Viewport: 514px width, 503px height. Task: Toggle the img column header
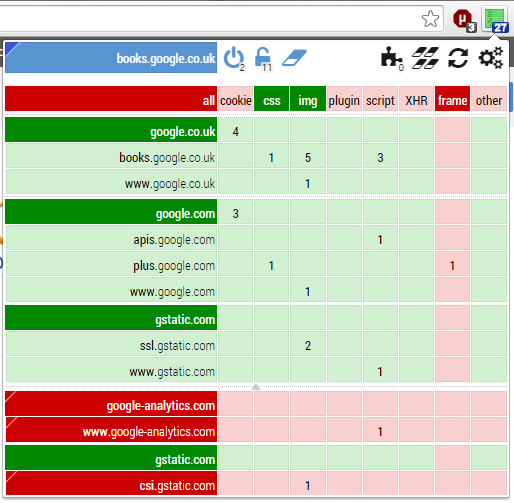pyautogui.click(x=308, y=99)
